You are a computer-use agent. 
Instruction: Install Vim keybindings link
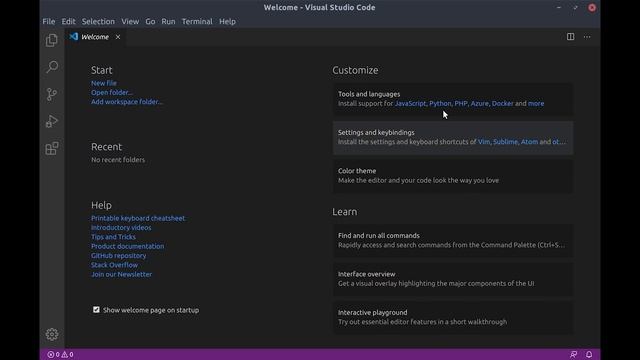click(x=484, y=142)
